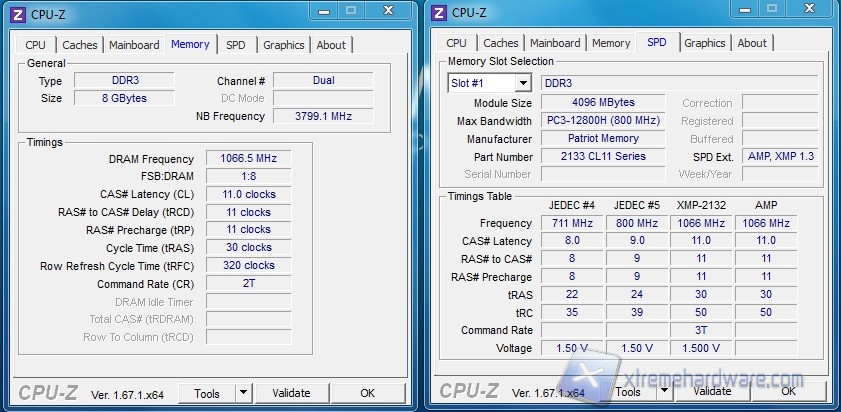Go to SPD tab in left window
Viewport: 841px width, 412px height.
point(235,45)
